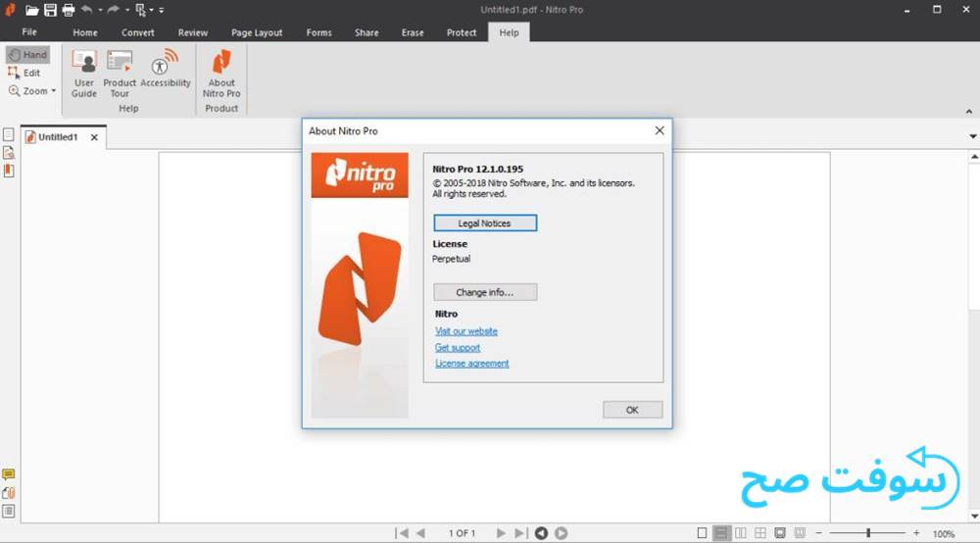
Task: Click the Save disk icon
Action: pyautogui.click(x=50, y=10)
